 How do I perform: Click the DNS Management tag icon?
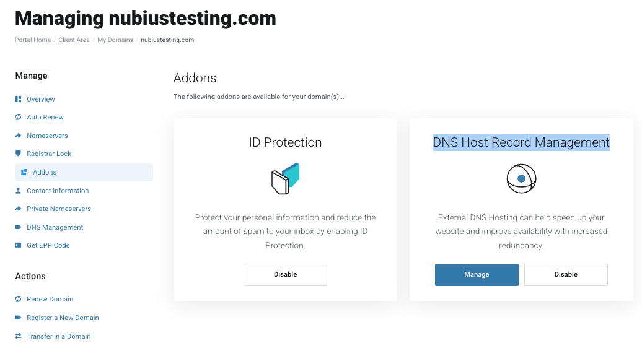(19, 227)
